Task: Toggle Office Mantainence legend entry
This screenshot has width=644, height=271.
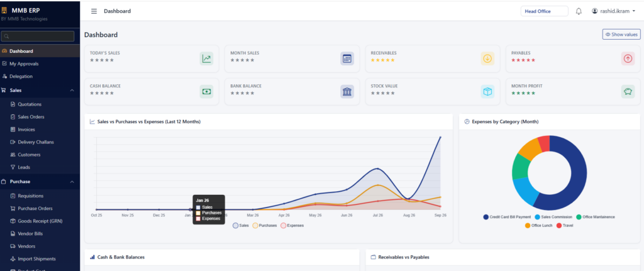Action: (595, 217)
